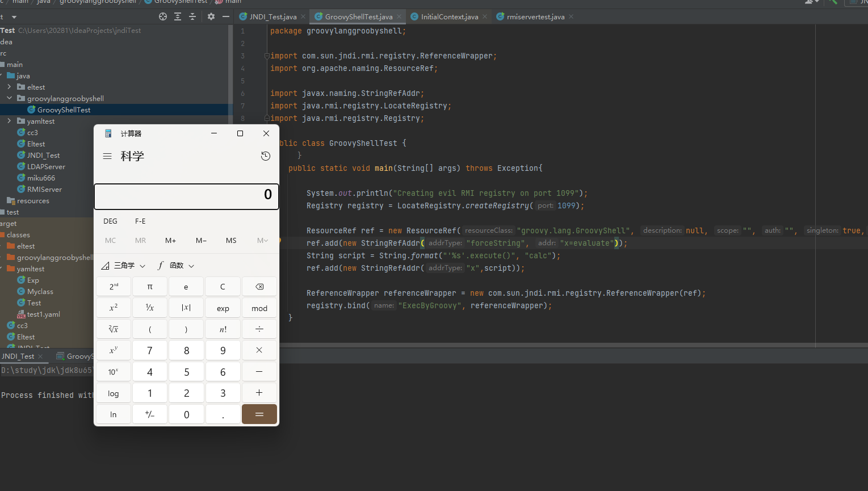
Task: Click the locate file target icon in Project toolbar
Action: [x=163, y=16]
